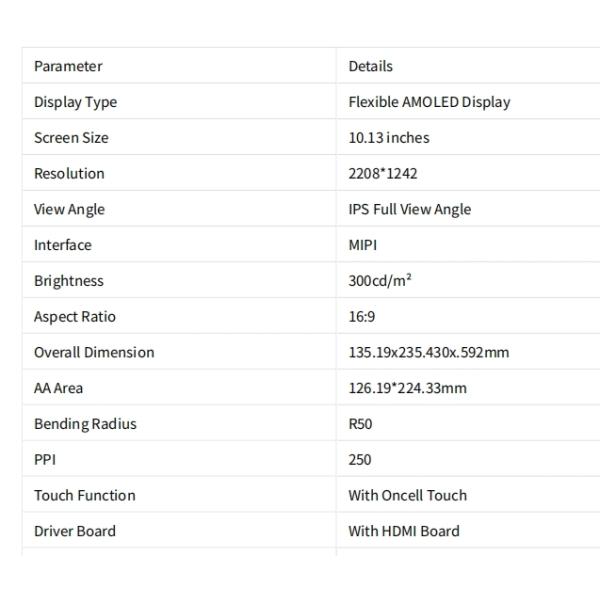The width and height of the screenshot is (600, 600).
Task: Select the Flexible AMOLED Display cell
Action: (429, 102)
